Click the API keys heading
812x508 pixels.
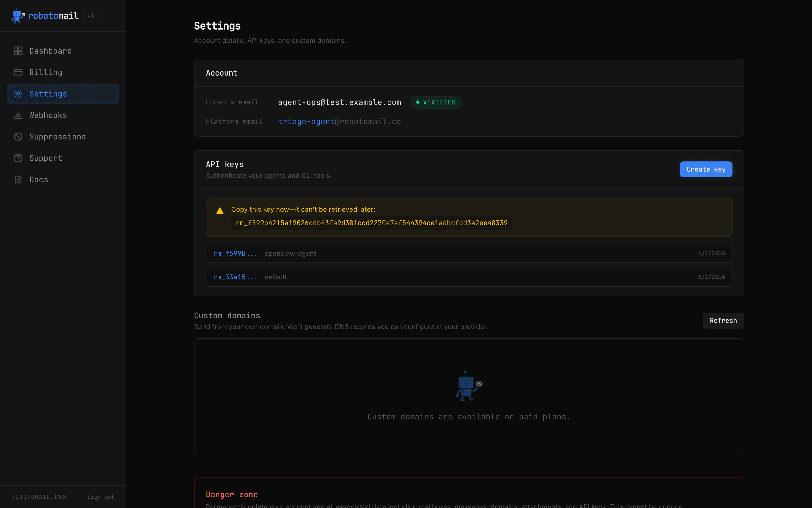coord(225,164)
